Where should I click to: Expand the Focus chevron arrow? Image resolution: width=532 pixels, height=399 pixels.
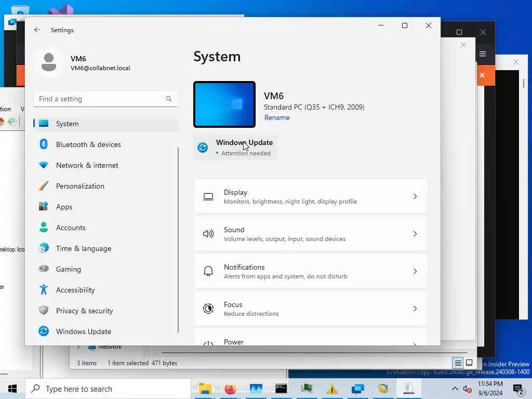coord(415,309)
